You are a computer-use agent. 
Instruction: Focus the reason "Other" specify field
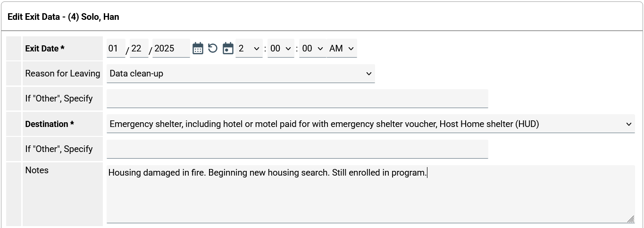click(x=297, y=99)
